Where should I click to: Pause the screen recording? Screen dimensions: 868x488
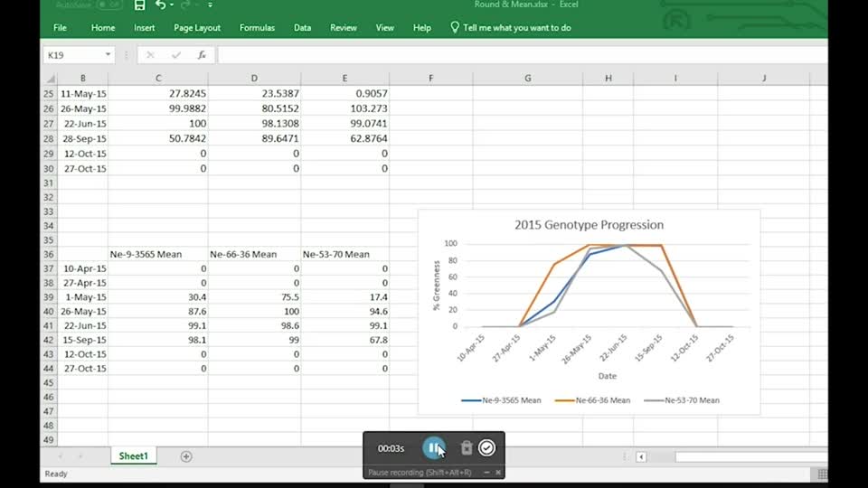(x=433, y=447)
